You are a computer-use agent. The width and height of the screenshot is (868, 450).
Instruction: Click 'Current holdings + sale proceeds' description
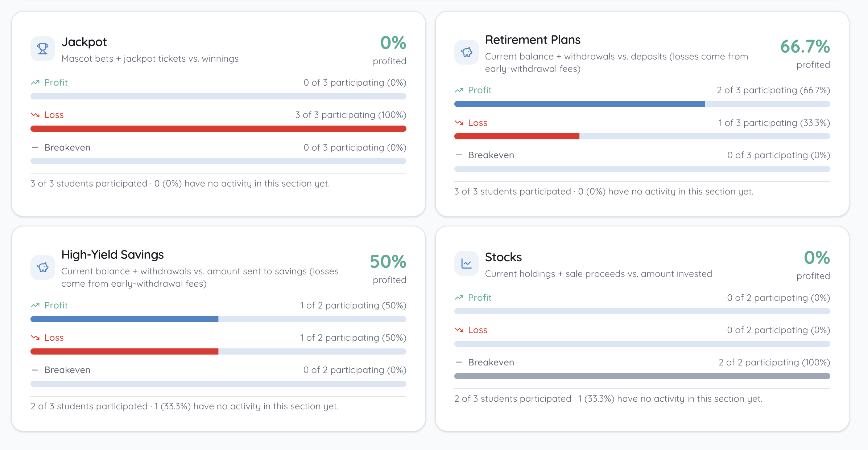pos(599,274)
